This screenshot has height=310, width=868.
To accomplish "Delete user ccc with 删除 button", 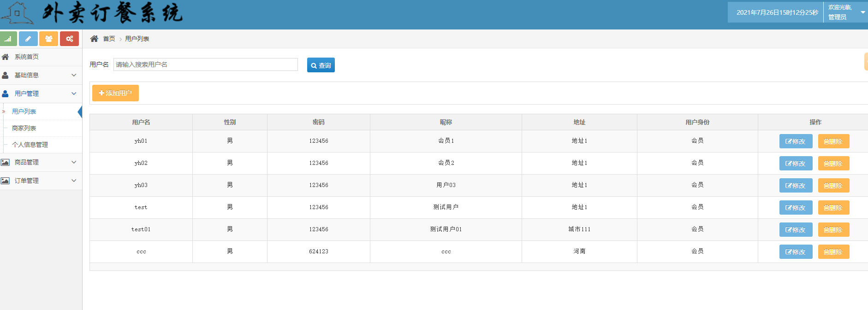I will 833,252.
